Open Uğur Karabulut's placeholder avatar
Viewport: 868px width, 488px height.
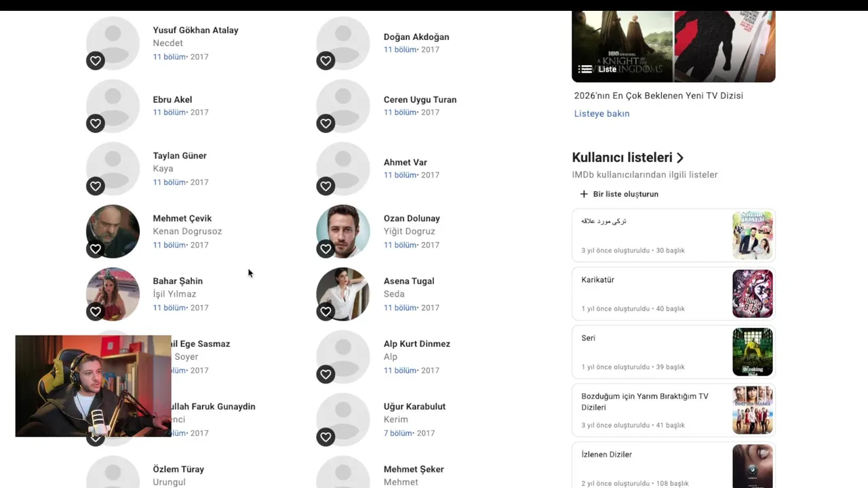(x=343, y=419)
